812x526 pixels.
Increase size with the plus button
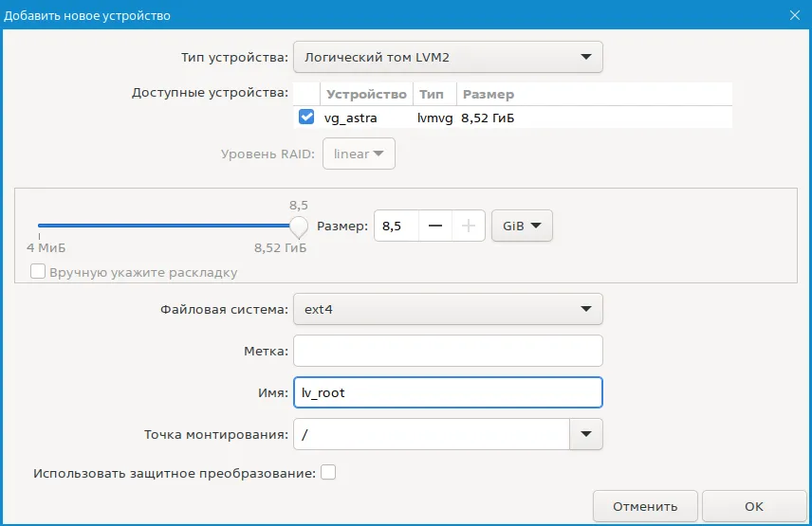469,226
